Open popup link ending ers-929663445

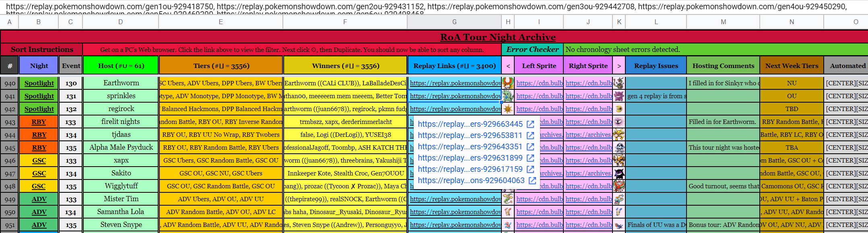(470, 124)
